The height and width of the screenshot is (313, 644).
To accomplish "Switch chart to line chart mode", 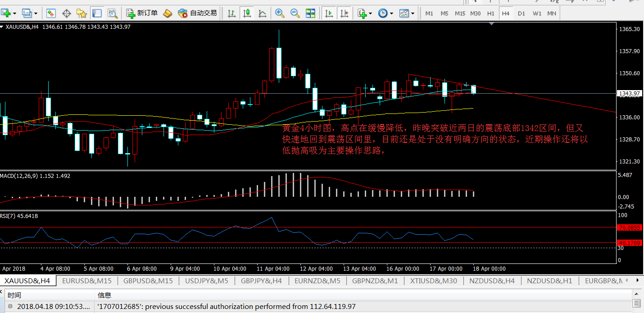I will 262,14.
